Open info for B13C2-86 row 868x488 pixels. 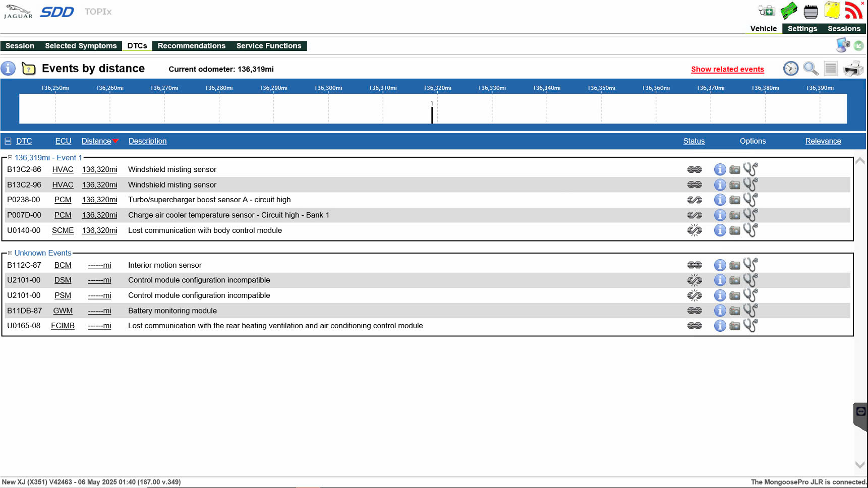point(720,170)
